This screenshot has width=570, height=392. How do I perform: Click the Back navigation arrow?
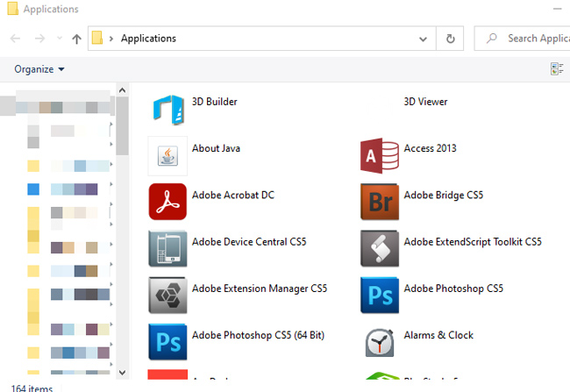pos(17,39)
